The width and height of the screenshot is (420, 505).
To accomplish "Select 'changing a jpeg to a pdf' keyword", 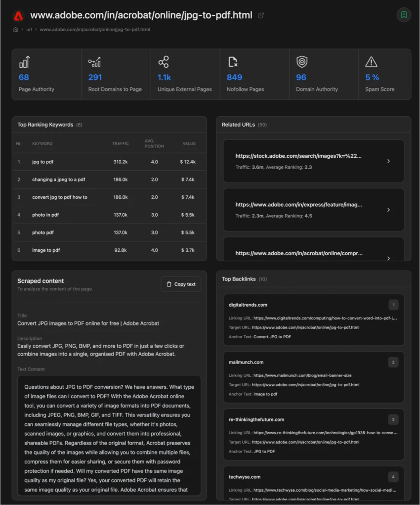I will 109,180.
